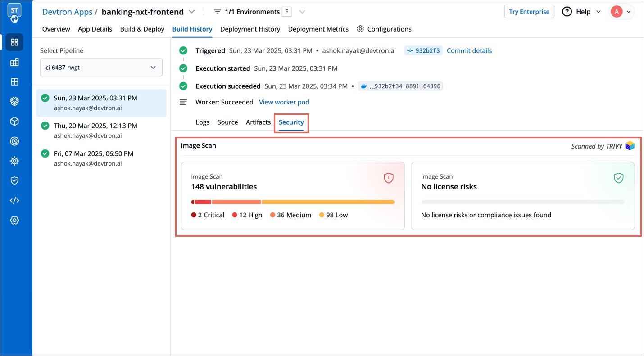Image resolution: width=644 pixels, height=356 pixels.
Task: Switch to the Build & Deploy tab
Action: click(x=142, y=29)
